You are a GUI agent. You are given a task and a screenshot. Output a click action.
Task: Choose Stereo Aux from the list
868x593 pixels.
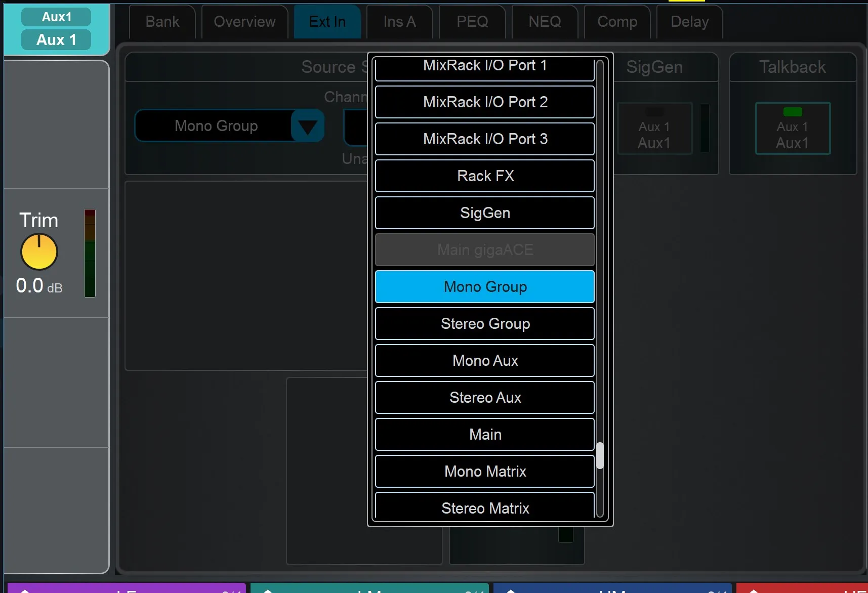coord(485,398)
